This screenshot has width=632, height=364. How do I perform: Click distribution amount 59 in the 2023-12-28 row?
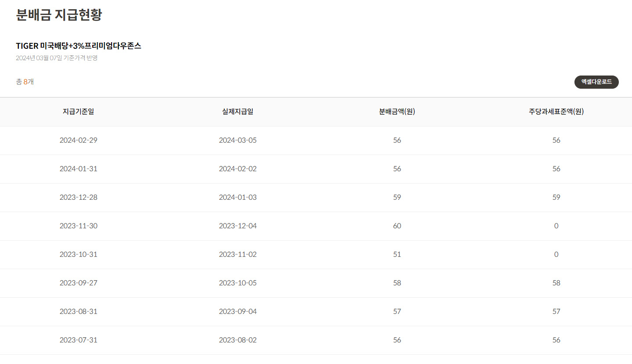(x=397, y=198)
